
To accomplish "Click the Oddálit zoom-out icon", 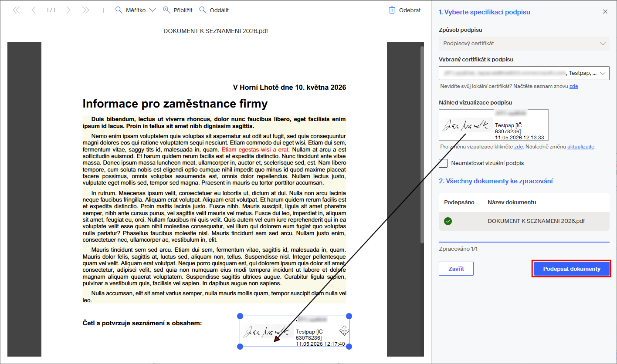I will [203, 10].
